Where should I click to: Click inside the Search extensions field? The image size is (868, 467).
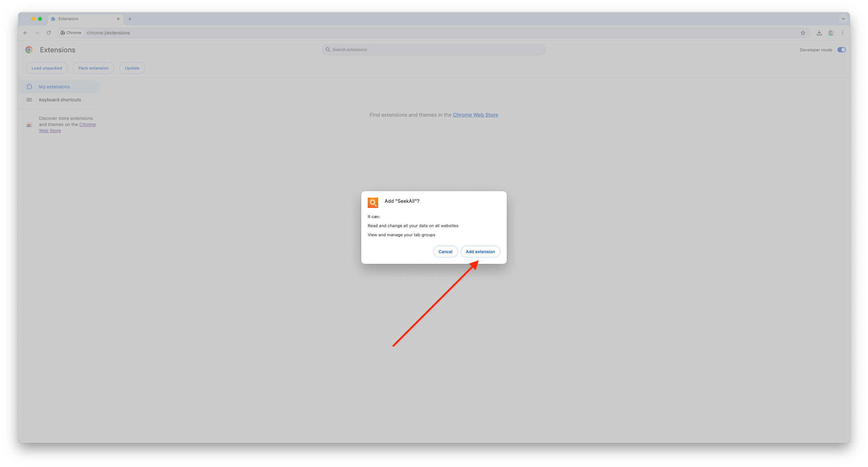click(404, 50)
